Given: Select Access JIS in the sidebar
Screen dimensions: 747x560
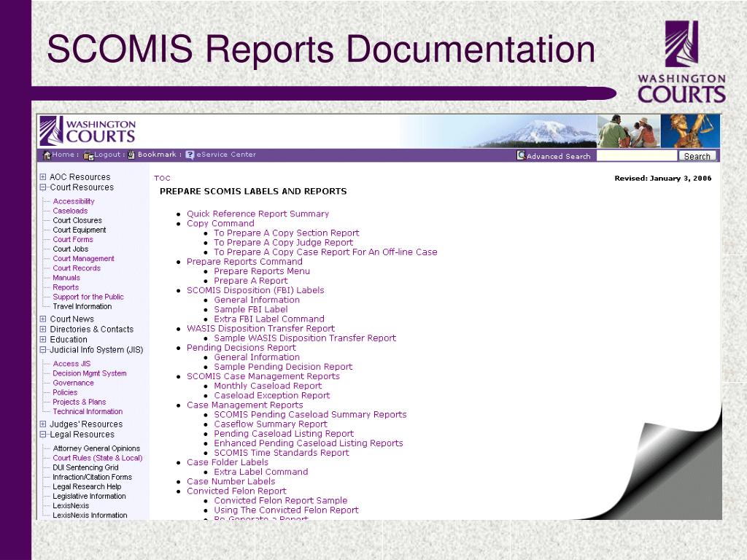Looking at the screenshot, I should tap(71, 364).
